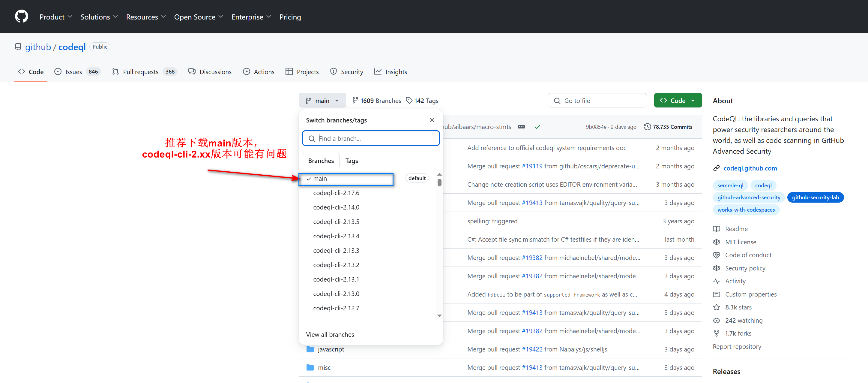
Task: Expand the main branch dropdown
Action: pyautogui.click(x=322, y=101)
